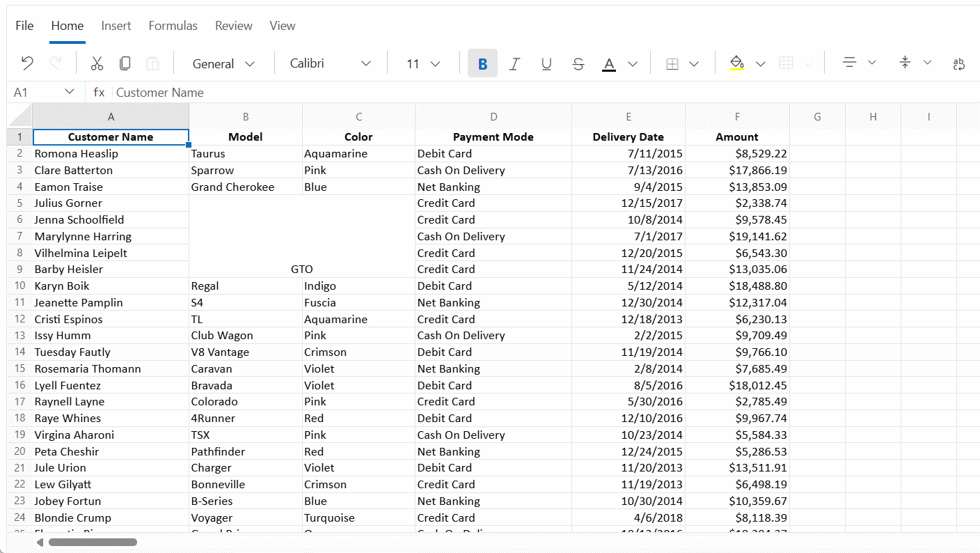Click the horizontal align icon
Viewport: 980px width, 553px height.
[849, 63]
